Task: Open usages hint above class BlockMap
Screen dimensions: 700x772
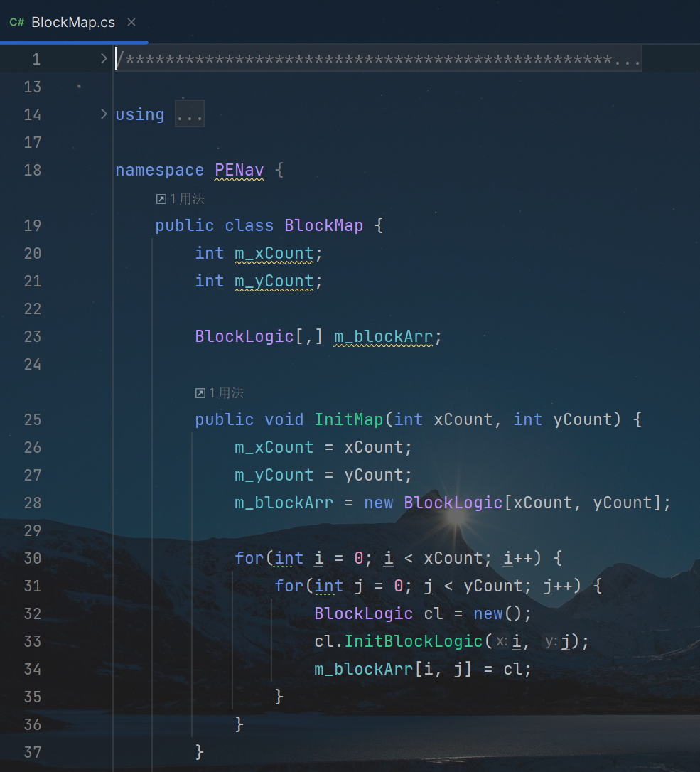Action: (x=181, y=199)
